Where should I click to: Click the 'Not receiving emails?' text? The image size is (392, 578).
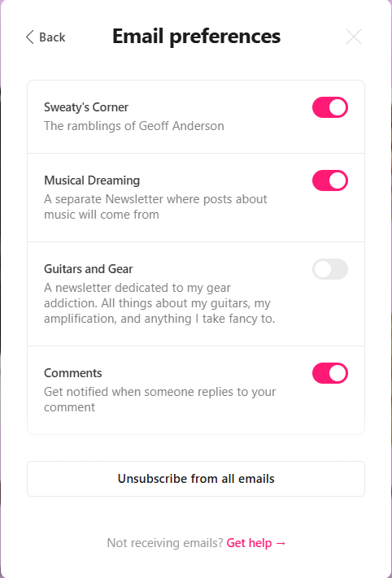tap(165, 543)
